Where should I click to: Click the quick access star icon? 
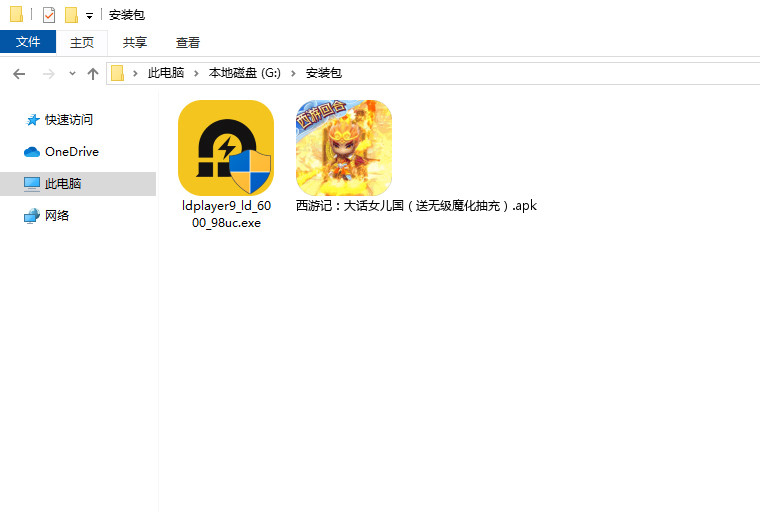point(32,120)
